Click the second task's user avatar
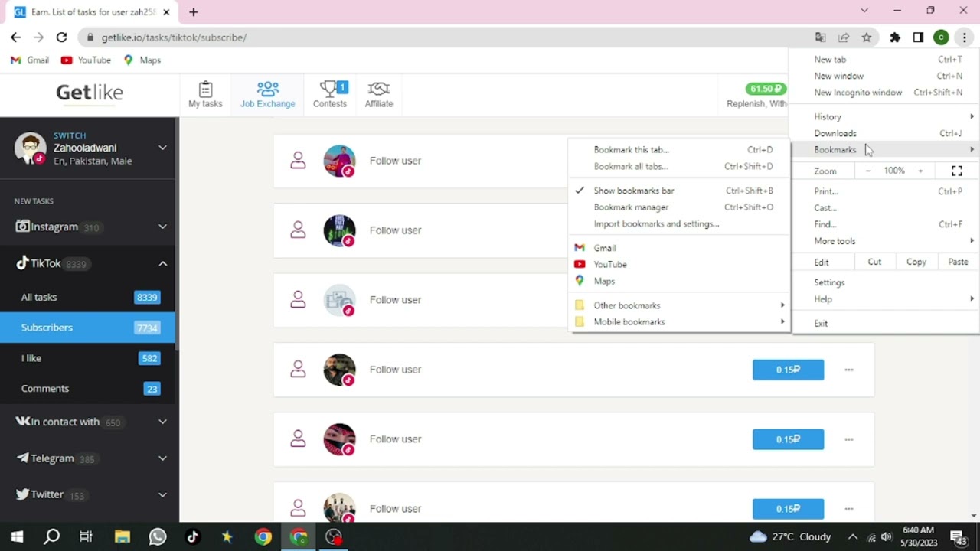Viewport: 980px width, 551px height. pyautogui.click(x=339, y=230)
